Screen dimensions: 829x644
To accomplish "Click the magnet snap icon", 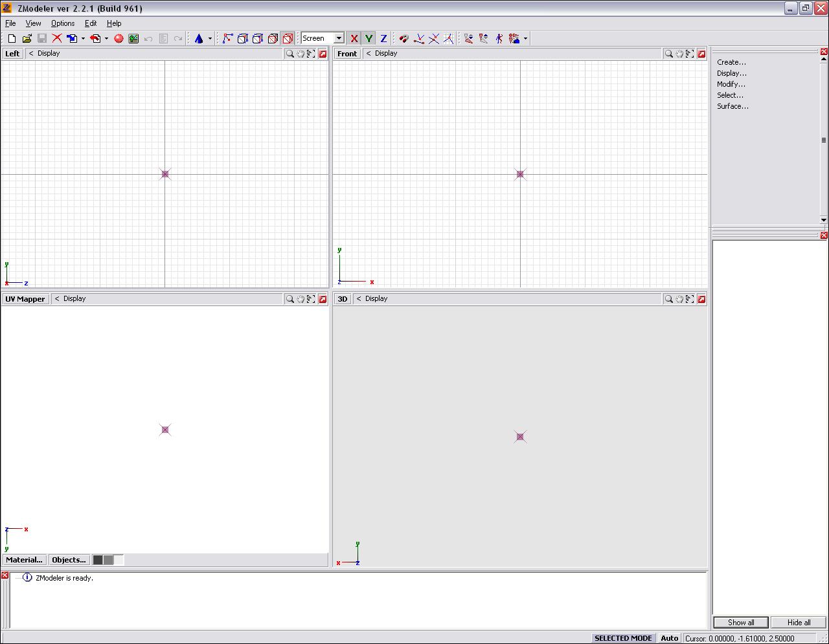I will click(x=404, y=38).
